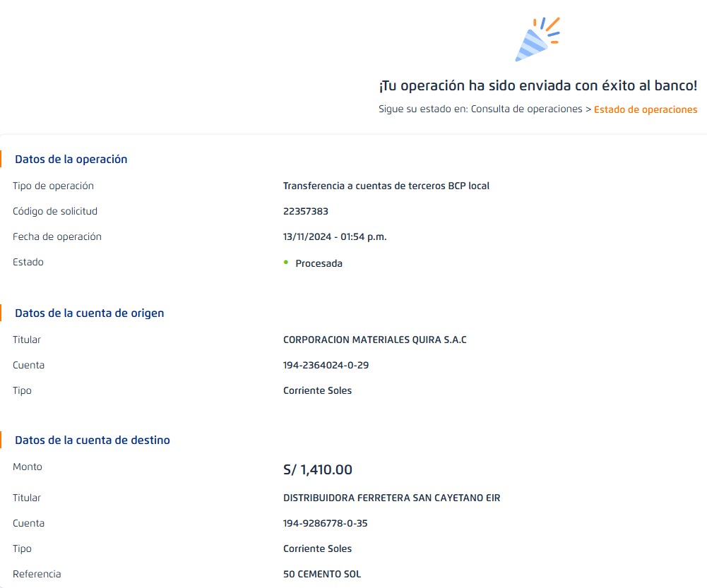Image resolution: width=707 pixels, height=588 pixels.
Task: Select the Datos de la operación heading
Action: pyautogui.click(x=71, y=160)
